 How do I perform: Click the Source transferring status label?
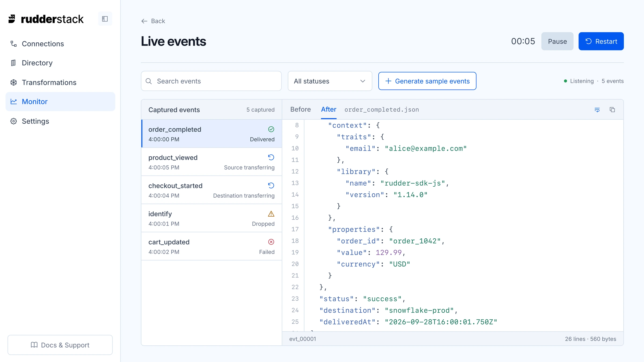tap(249, 168)
